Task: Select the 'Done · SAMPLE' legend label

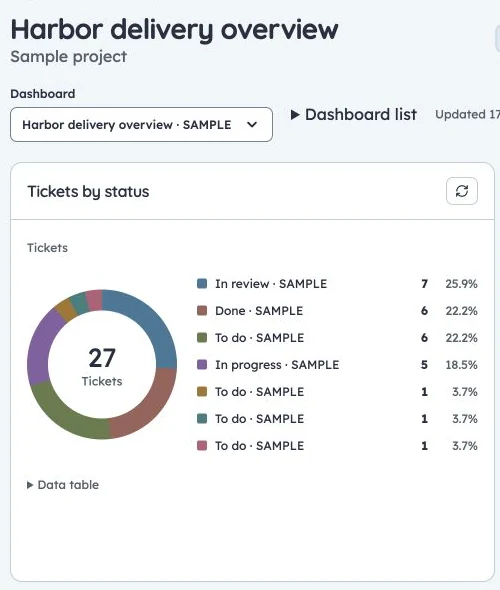Action: [259, 311]
